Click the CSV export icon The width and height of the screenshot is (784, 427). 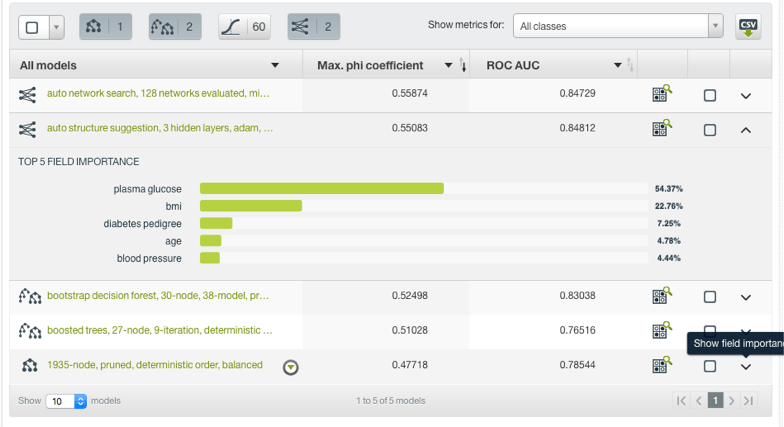(x=747, y=27)
